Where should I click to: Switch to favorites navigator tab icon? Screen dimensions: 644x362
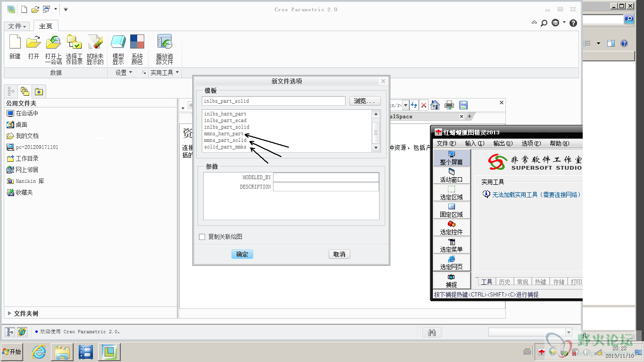coord(38,91)
